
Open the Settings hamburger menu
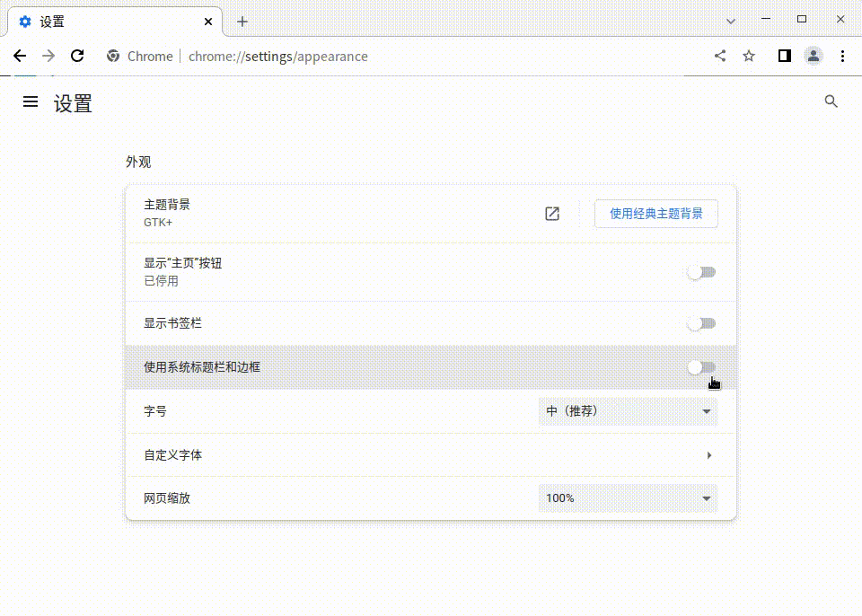(x=30, y=101)
